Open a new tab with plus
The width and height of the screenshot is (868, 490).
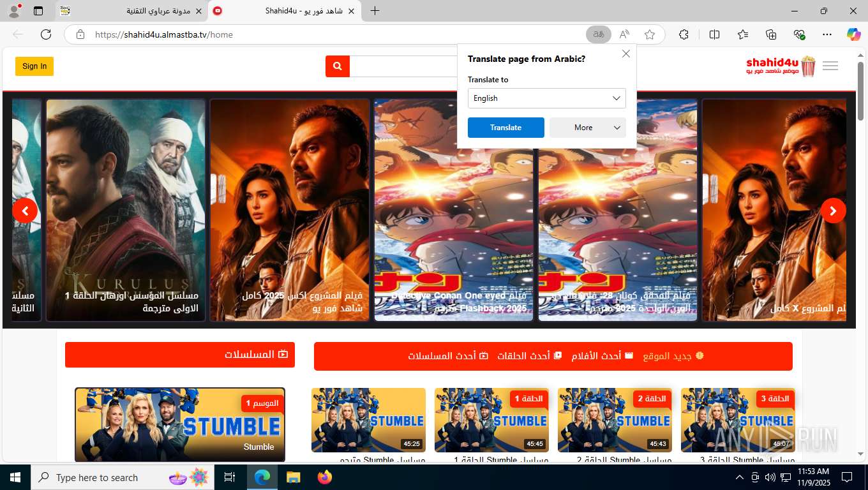[x=375, y=11]
